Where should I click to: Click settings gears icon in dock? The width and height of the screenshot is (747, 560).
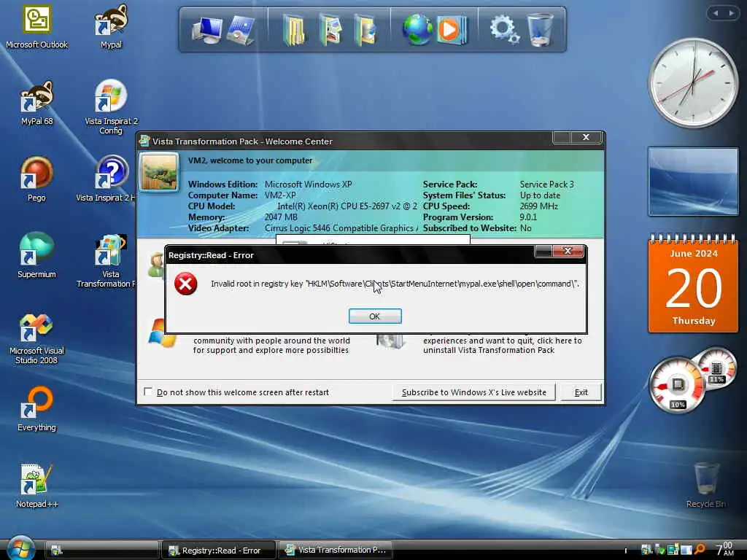[504, 28]
